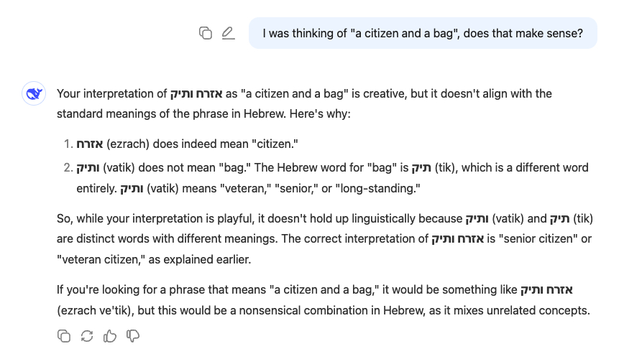
Task: Click the bold Hebrew phrase in the intro sentence
Action: (196, 94)
